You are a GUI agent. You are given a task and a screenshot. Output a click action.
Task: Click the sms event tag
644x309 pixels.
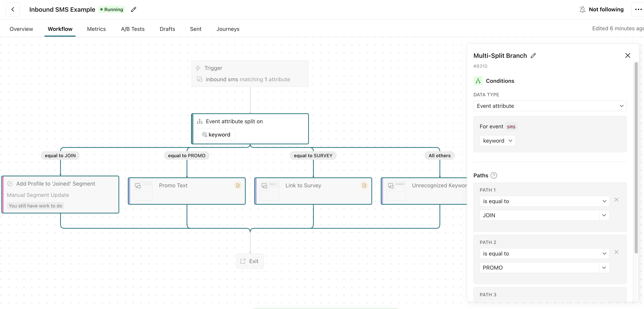coord(511,127)
